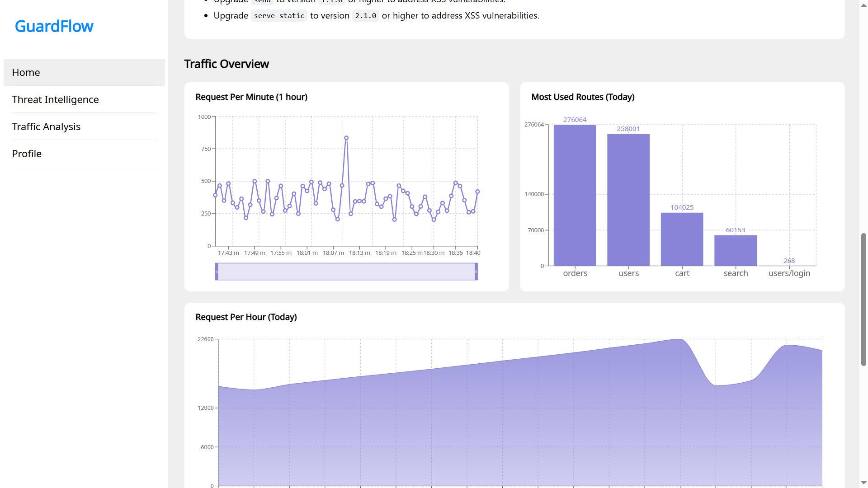Screen dimensions: 868x488
Task: Click the orders bar in routes chart
Action: pyautogui.click(x=575, y=195)
